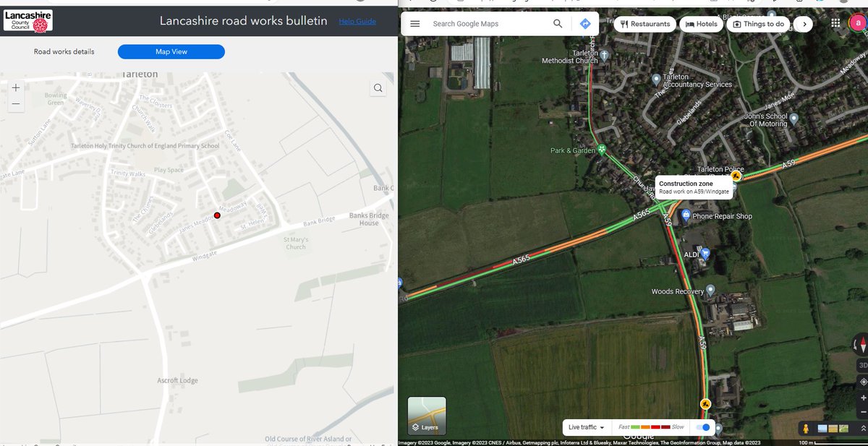
Task: Open the imagery thumbnails next to the pegman
Action: point(833,429)
